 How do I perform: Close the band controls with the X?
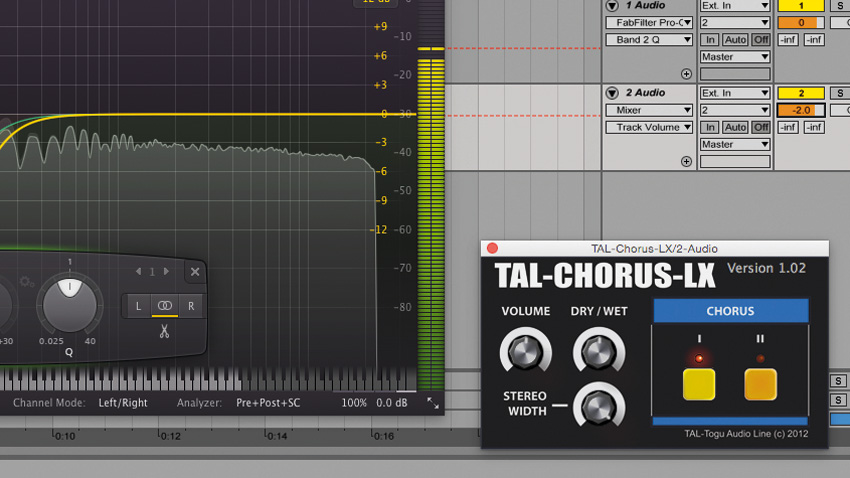(195, 272)
